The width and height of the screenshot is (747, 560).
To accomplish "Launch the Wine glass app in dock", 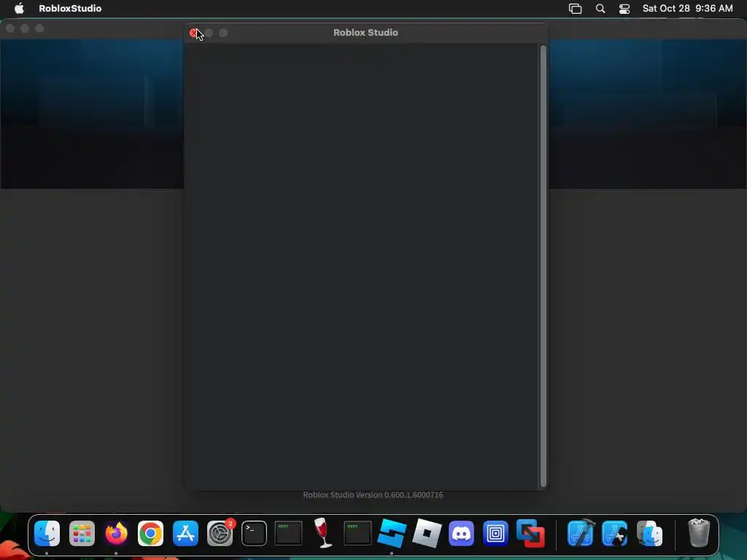I will pos(323,533).
